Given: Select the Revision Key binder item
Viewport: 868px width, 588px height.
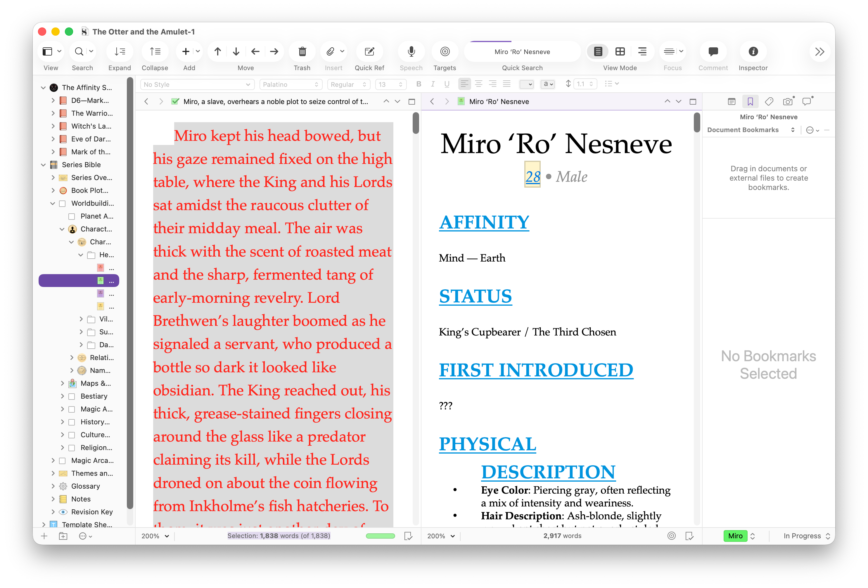Looking at the screenshot, I should click(x=92, y=512).
